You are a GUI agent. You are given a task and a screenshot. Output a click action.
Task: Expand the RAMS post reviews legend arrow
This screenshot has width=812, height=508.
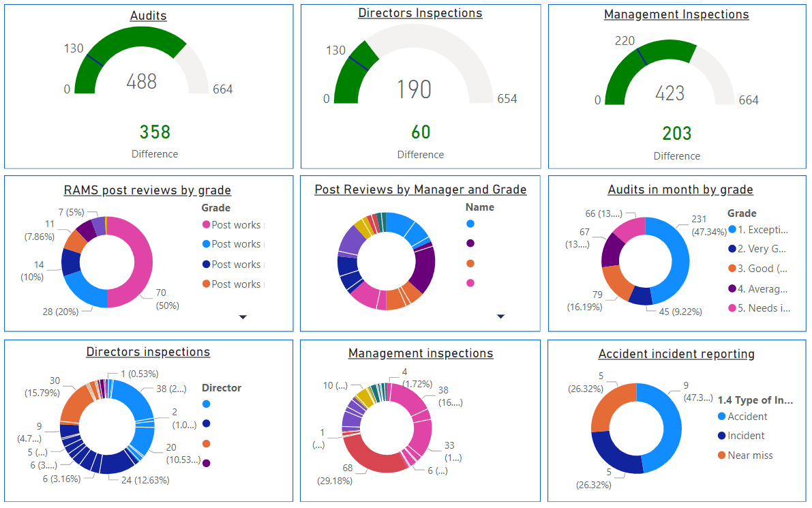tap(243, 317)
